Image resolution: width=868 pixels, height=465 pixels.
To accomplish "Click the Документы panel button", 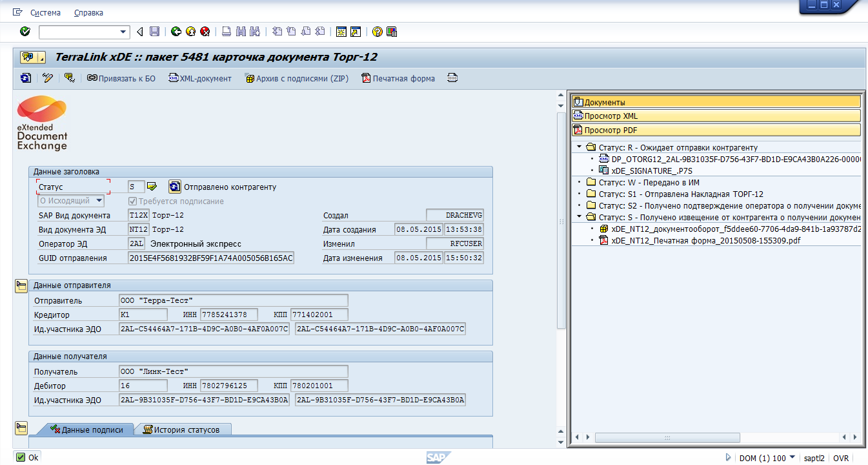I will point(716,102).
